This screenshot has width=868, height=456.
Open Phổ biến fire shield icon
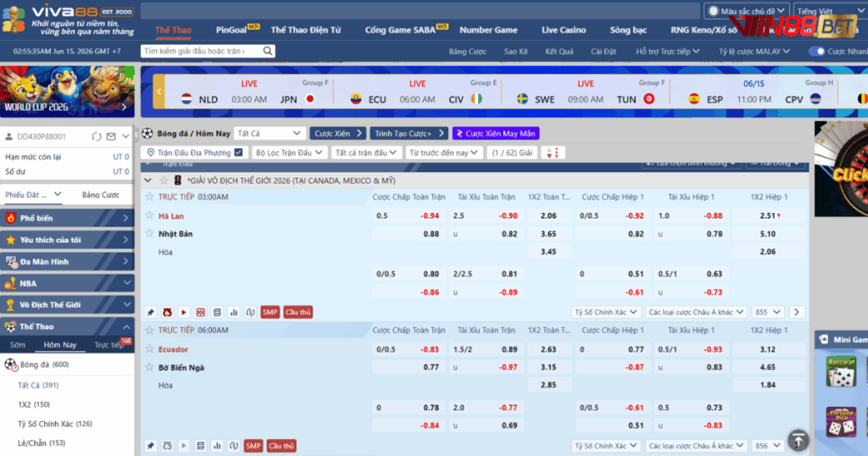[10, 218]
